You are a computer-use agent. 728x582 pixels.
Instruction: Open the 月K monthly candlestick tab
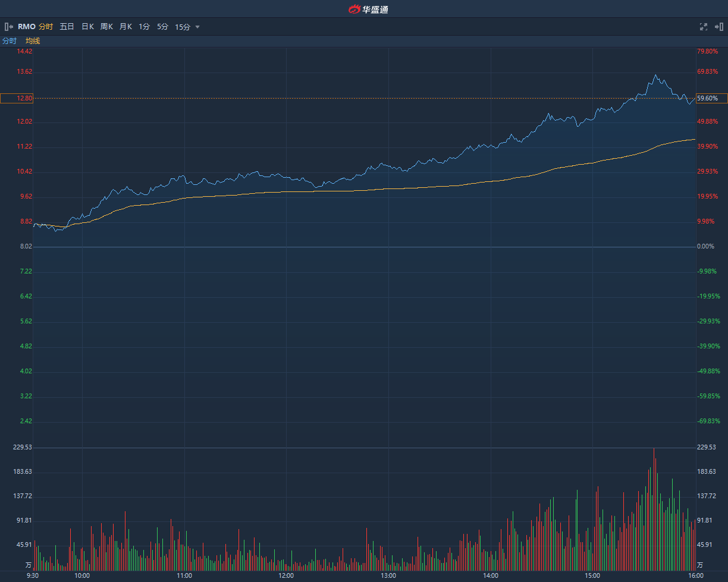pyautogui.click(x=125, y=27)
